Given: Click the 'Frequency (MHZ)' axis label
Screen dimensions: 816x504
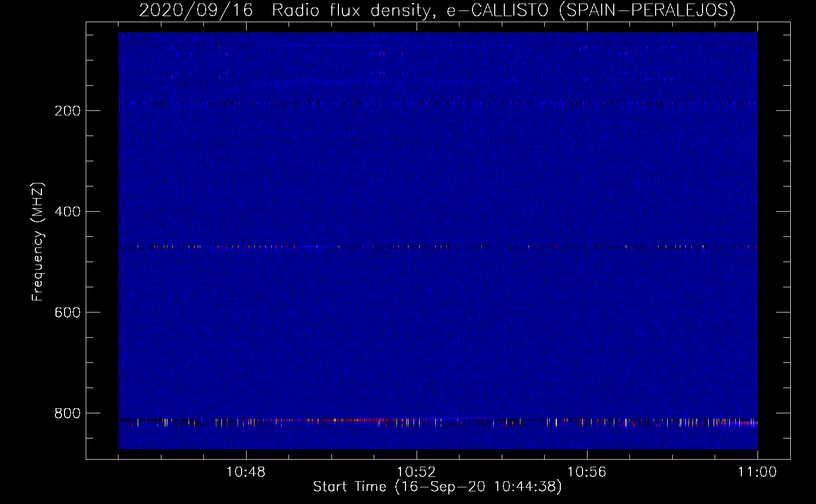Looking at the screenshot, I should click(38, 242).
